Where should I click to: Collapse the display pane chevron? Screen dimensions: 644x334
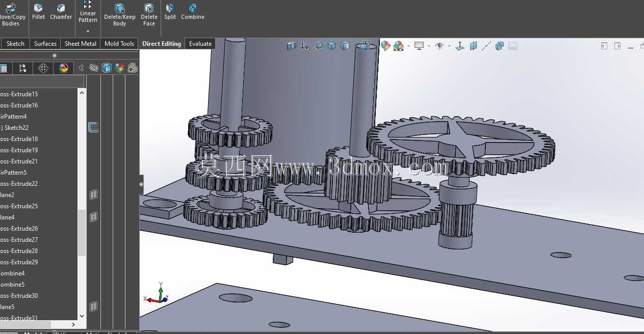[x=81, y=68]
